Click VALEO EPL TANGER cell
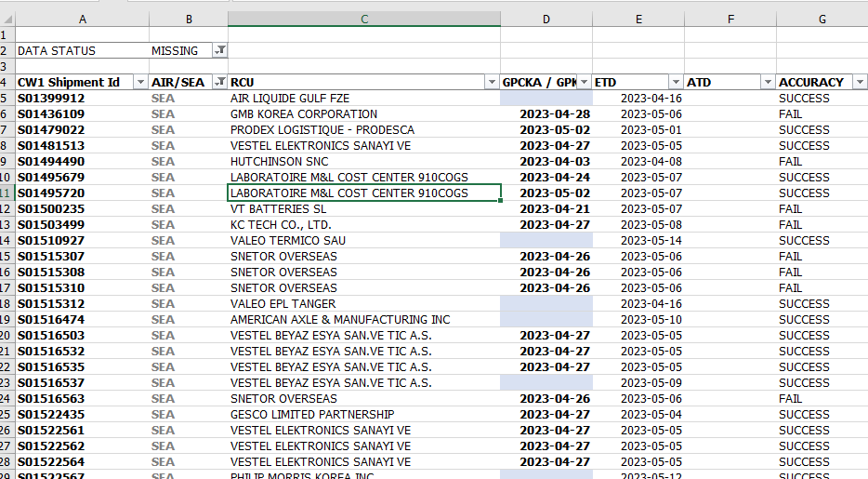 click(x=364, y=303)
